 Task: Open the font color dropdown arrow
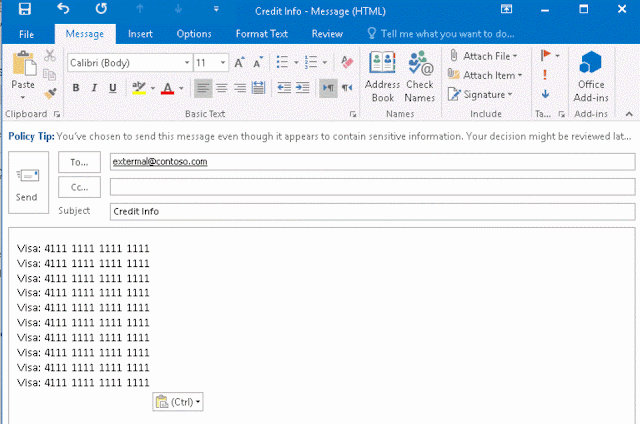point(181,88)
